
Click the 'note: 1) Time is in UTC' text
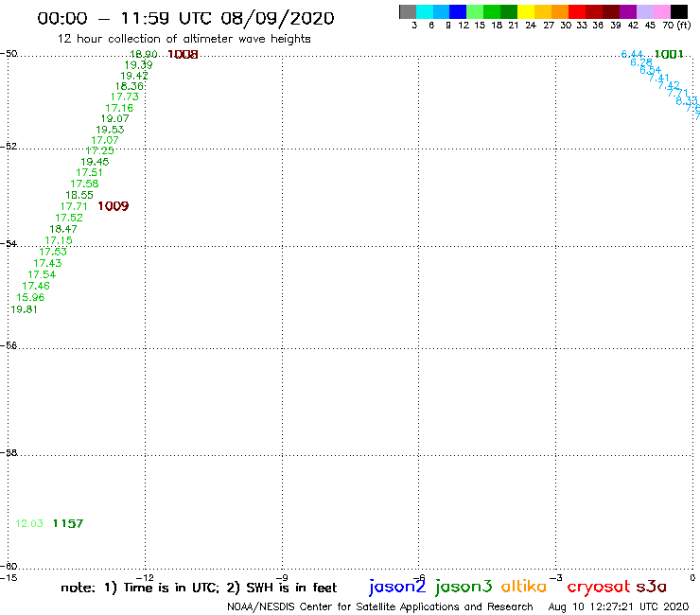(140, 588)
